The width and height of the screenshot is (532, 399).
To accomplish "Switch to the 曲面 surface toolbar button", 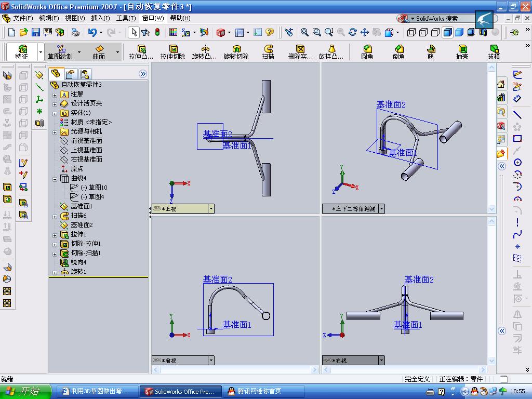I will coord(99,52).
